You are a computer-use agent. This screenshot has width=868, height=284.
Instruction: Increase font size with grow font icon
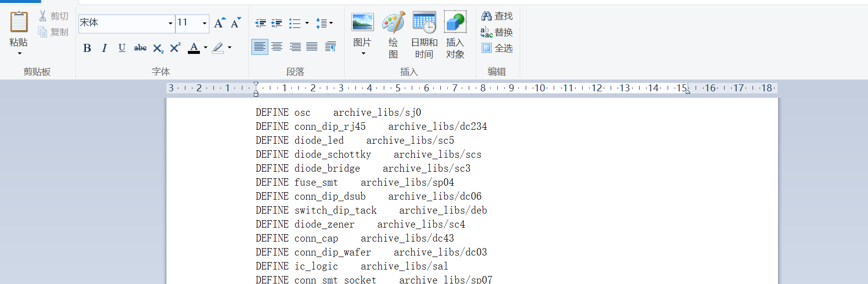pyautogui.click(x=219, y=23)
